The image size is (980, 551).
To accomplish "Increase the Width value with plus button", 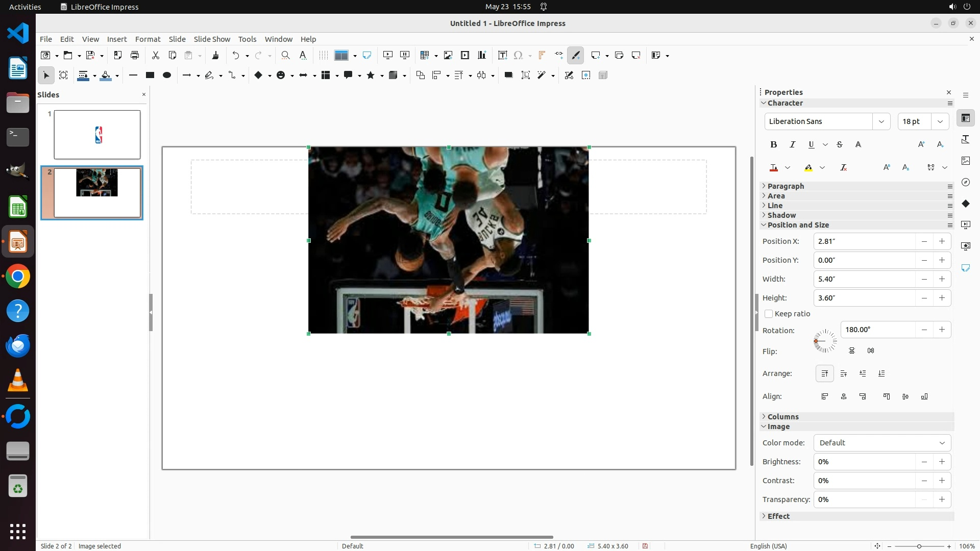I will coord(942,279).
